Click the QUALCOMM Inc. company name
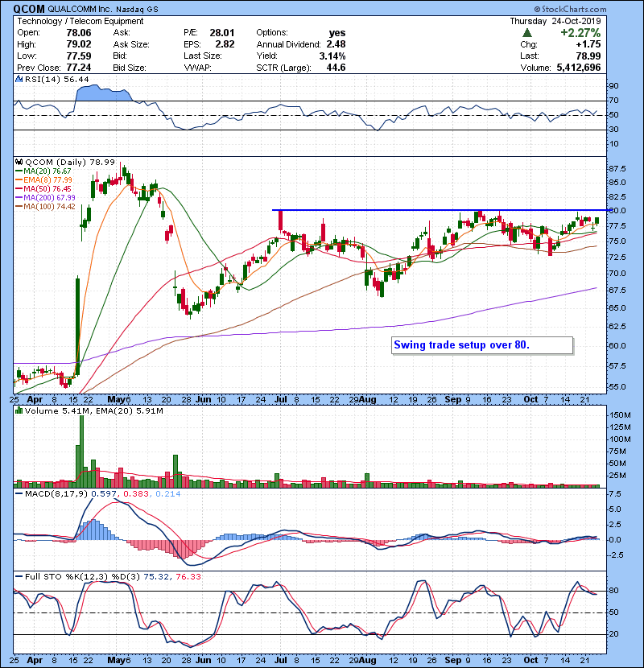 [x=79, y=10]
